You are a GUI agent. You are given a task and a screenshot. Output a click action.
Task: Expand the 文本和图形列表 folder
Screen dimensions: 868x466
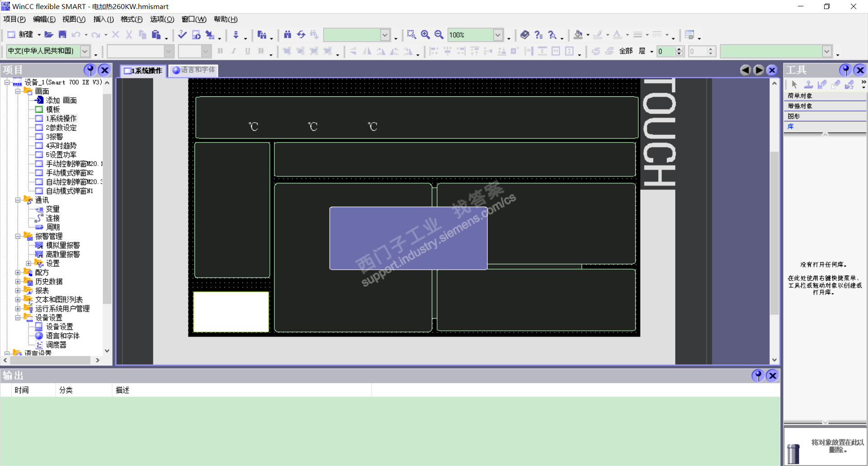[x=18, y=300]
